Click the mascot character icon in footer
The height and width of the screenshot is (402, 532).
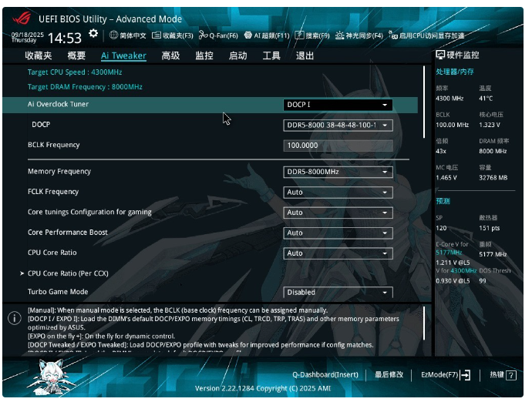tap(52, 377)
